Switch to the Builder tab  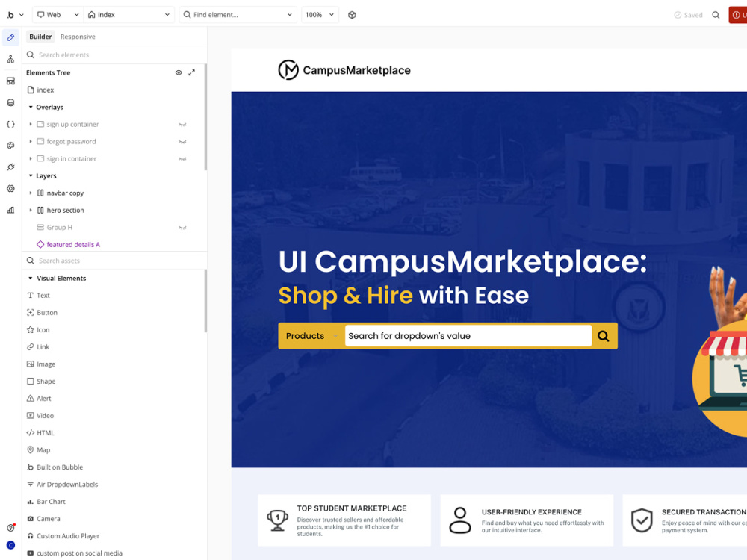tap(40, 37)
